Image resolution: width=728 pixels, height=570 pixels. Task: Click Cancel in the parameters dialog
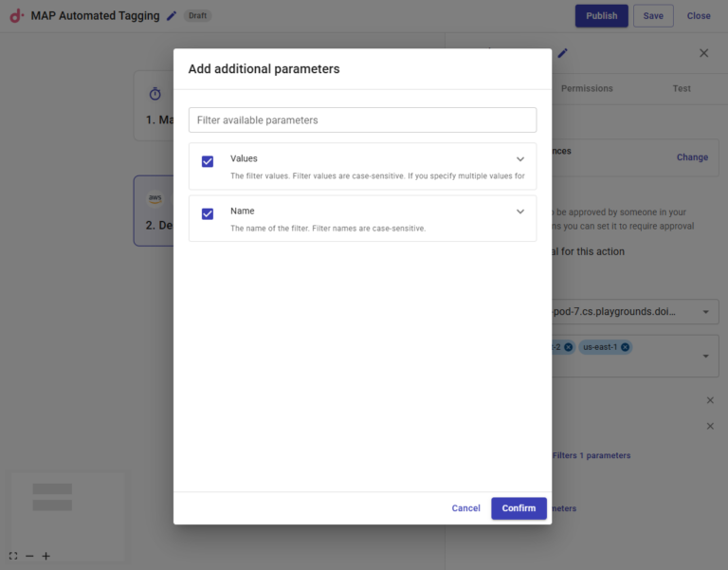(465, 508)
